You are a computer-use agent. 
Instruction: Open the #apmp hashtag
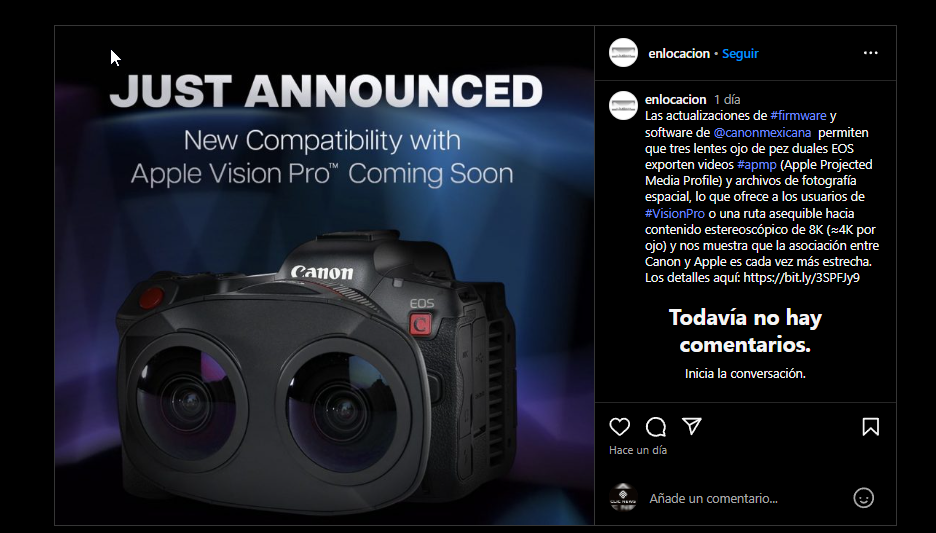click(x=757, y=164)
